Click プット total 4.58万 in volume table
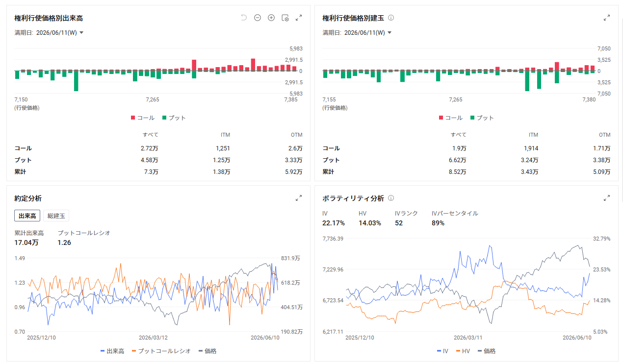 point(151,160)
